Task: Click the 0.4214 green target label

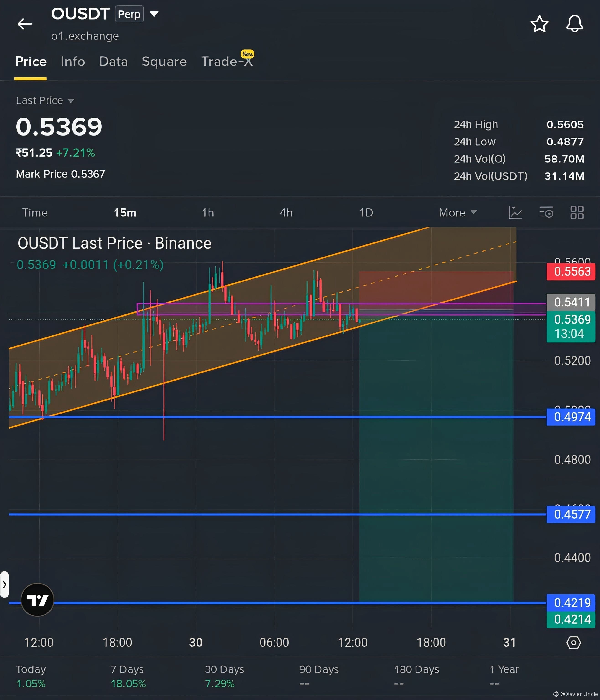Action: click(x=571, y=619)
